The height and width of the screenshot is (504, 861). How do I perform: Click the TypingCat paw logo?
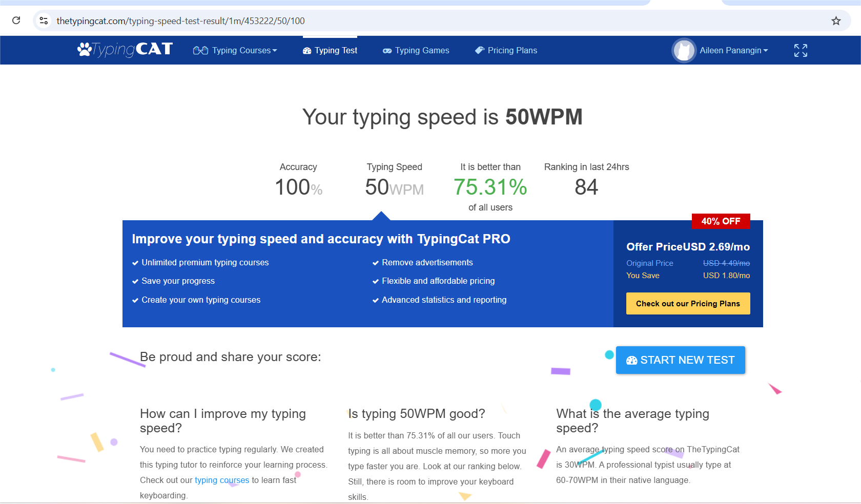[125, 50]
